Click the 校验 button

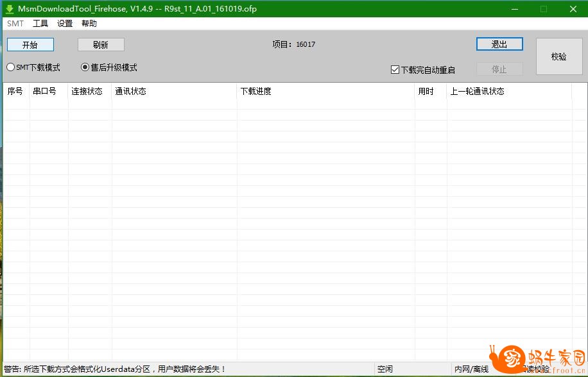point(559,56)
